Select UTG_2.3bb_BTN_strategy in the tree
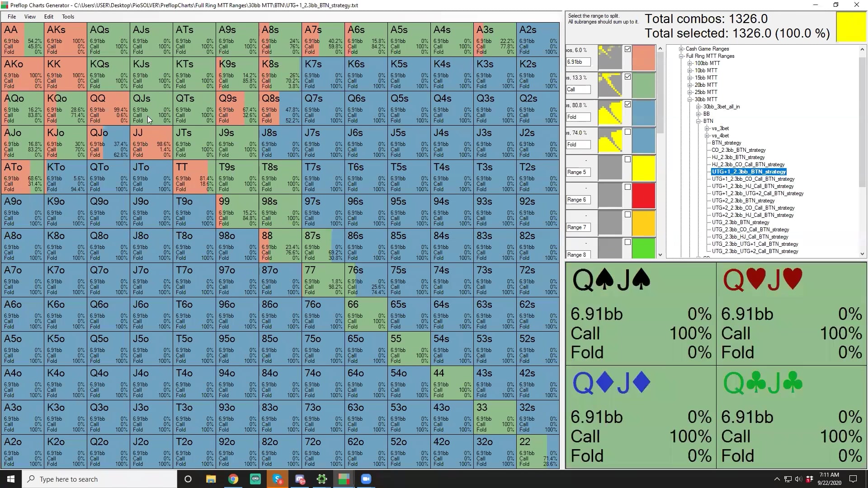The height and width of the screenshot is (488, 868). click(740, 222)
